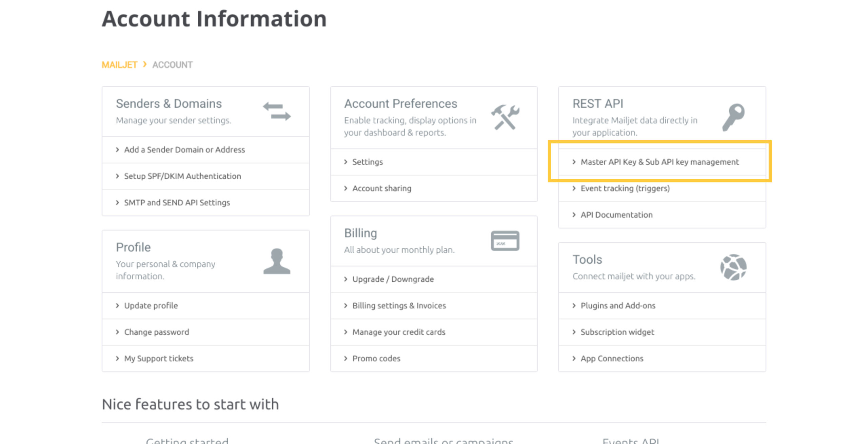Screen dimensions: 868x444
Task: Click the chevron beside Settings
Action: tap(346, 162)
